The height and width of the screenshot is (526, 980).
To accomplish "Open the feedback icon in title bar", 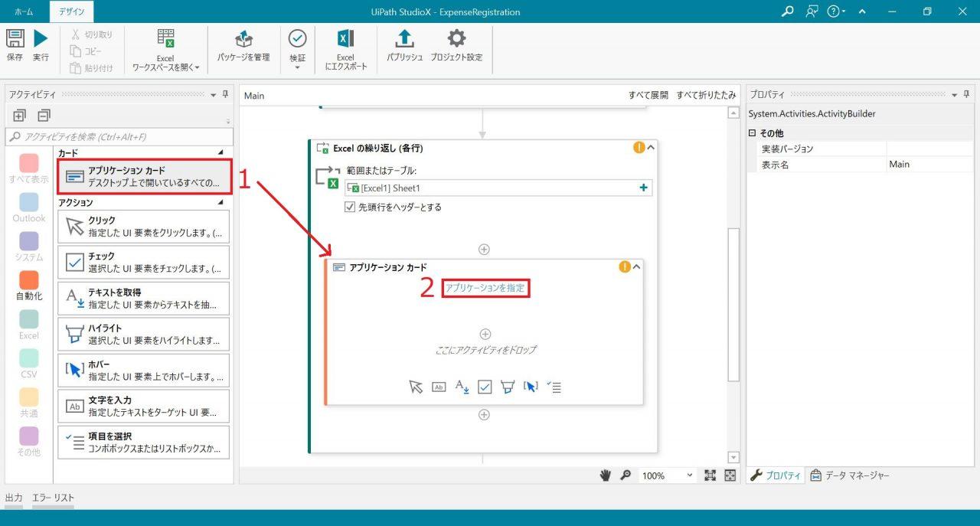I will tap(812, 11).
